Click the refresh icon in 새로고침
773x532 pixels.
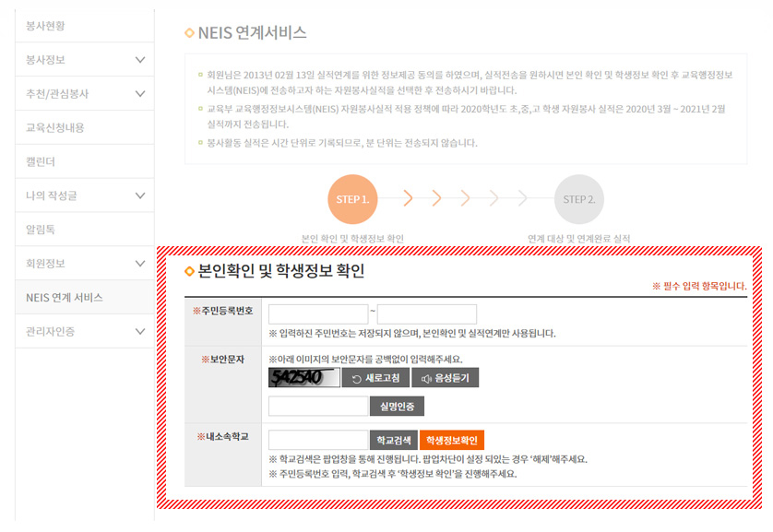tap(357, 379)
